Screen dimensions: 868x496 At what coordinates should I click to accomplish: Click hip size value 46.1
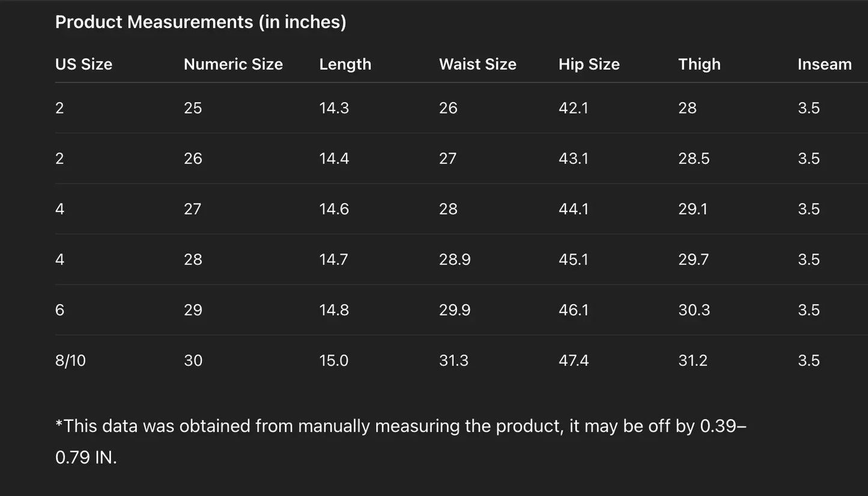pos(573,310)
